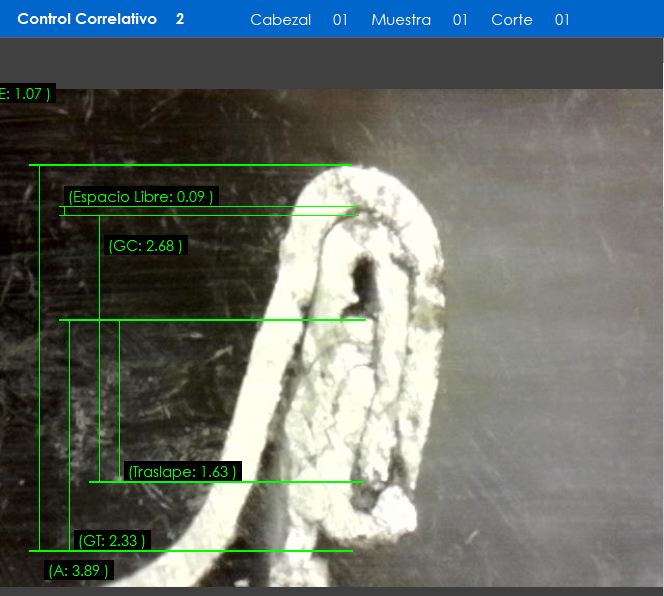Select the 01 value next to Corte

[562, 20]
